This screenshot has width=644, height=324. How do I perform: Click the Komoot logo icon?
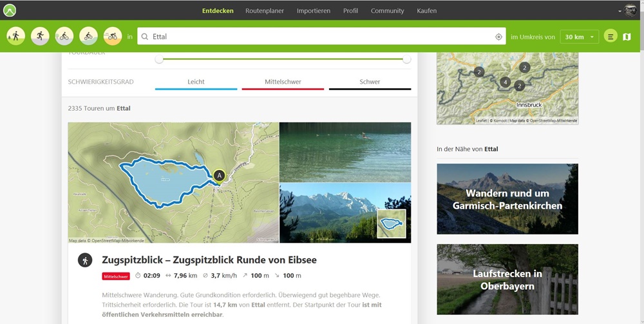(10, 10)
